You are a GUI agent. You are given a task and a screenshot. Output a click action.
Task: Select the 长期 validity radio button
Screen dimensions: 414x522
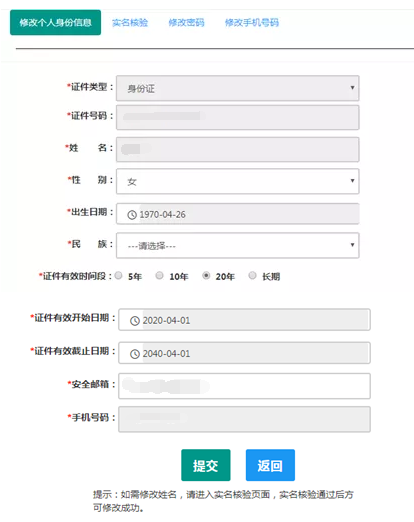point(252,276)
